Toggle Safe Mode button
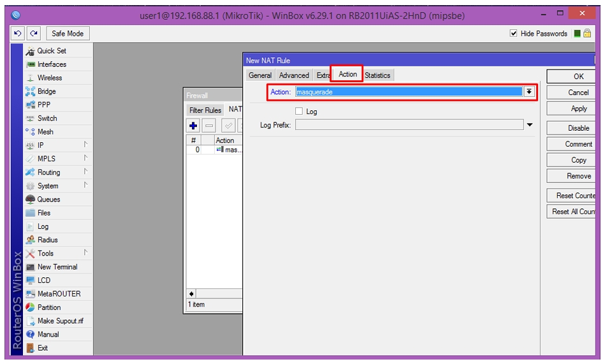Image resolution: width=605 pixels, height=364 pixels. 68,34
